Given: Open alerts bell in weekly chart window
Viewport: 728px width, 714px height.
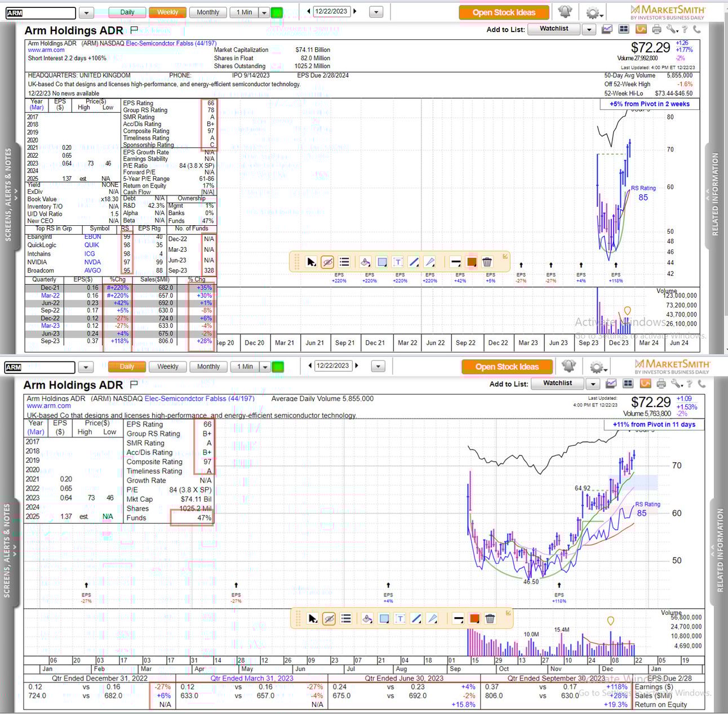Looking at the screenshot, I should [565, 12].
